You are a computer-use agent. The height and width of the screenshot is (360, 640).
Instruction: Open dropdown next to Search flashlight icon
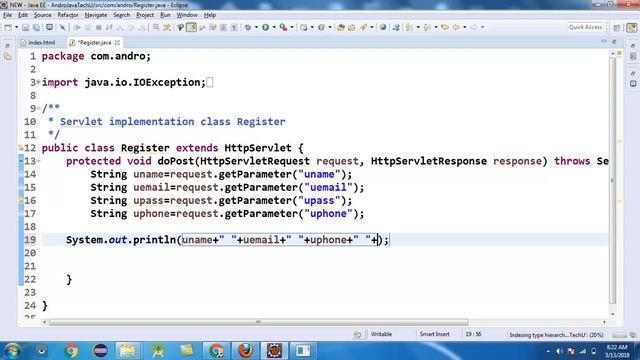click(x=372, y=27)
